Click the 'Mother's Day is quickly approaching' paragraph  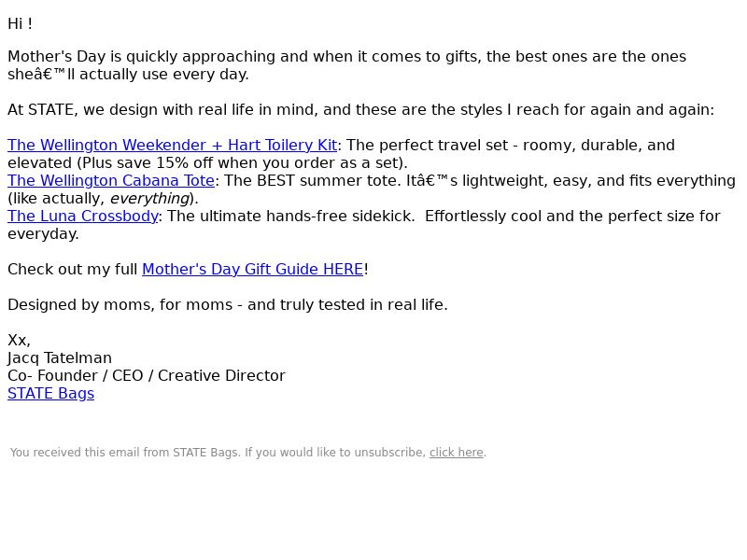click(x=346, y=65)
